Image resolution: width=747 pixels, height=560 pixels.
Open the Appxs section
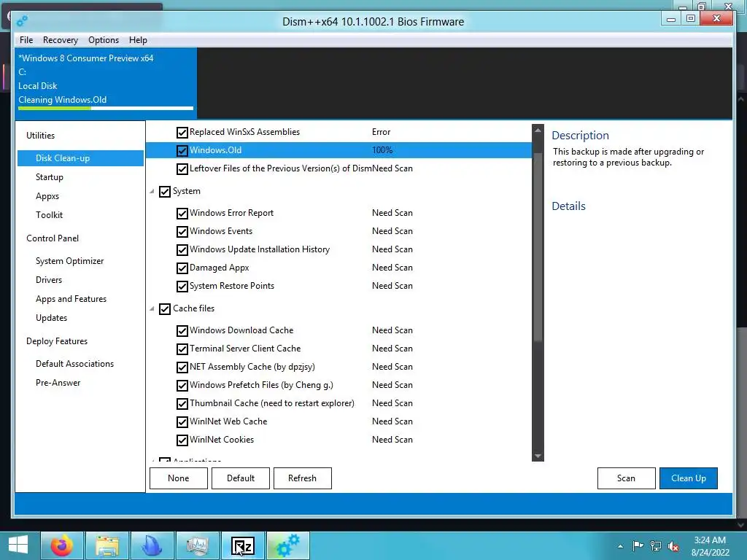point(47,196)
